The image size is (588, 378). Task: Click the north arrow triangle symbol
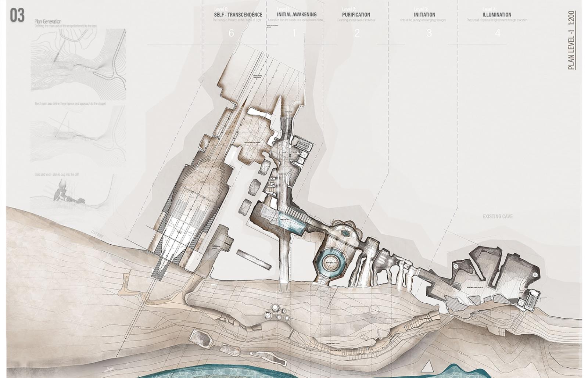pyautogui.click(x=427, y=367)
